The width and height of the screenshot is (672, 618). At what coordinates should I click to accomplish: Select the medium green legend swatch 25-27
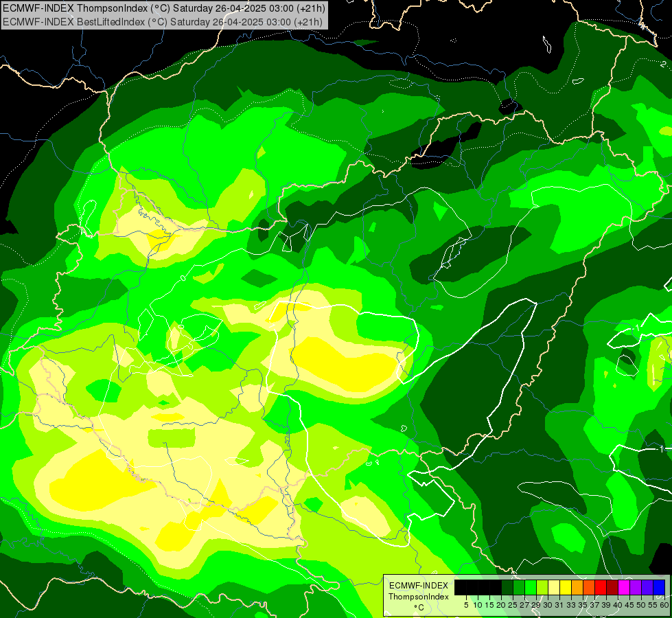[x=519, y=587]
